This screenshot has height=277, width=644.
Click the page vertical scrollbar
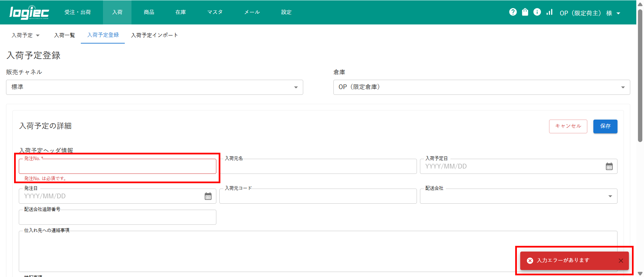click(640, 77)
